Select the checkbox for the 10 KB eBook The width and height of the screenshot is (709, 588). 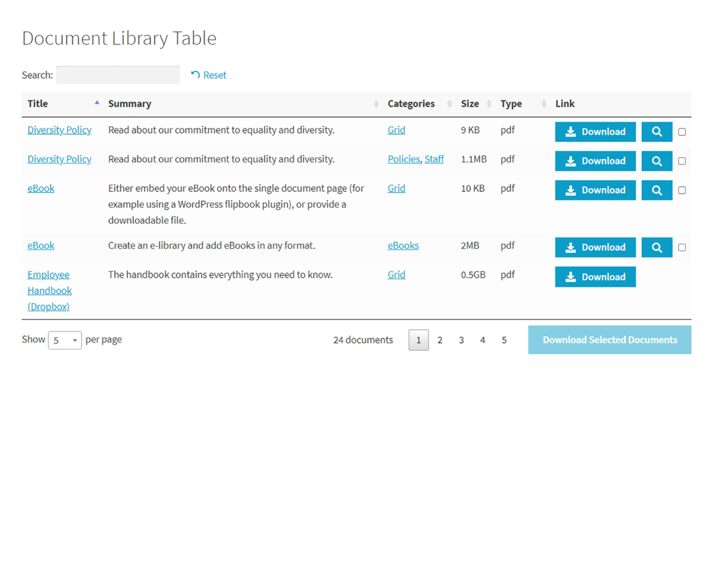pos(682,189)
